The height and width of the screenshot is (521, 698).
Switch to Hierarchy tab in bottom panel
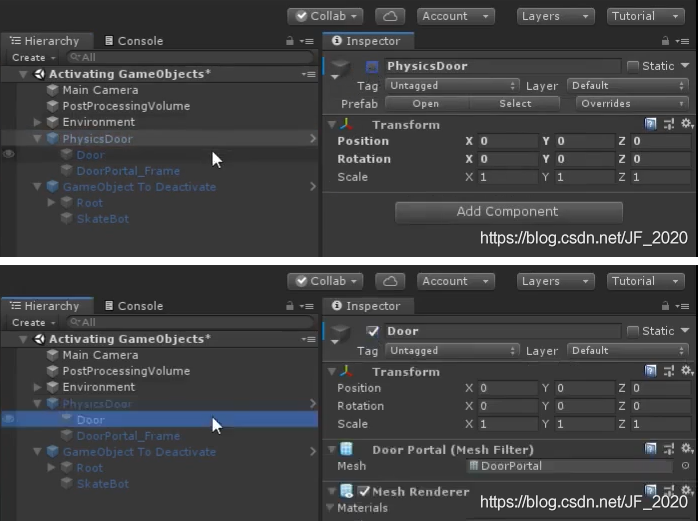pos(45,306)
